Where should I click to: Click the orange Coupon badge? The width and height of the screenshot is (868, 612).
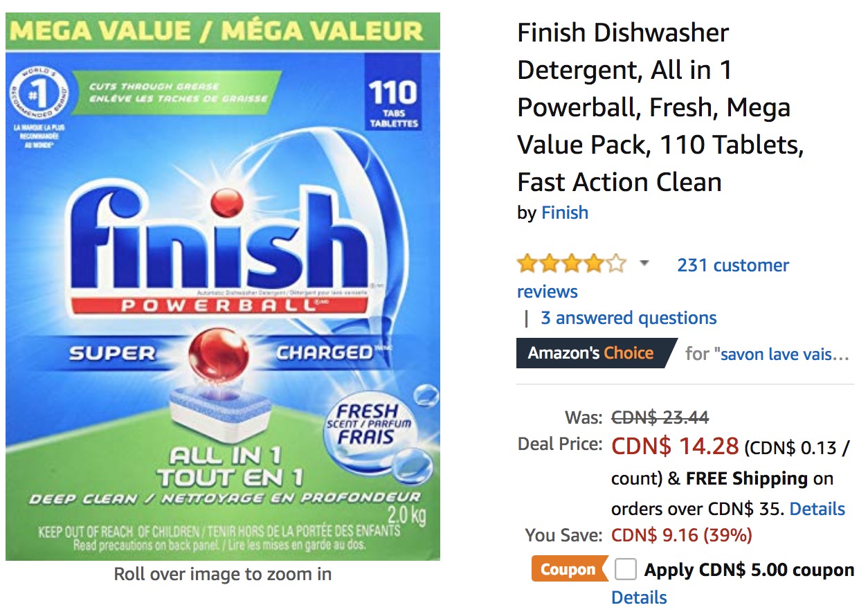pos(569,570)
